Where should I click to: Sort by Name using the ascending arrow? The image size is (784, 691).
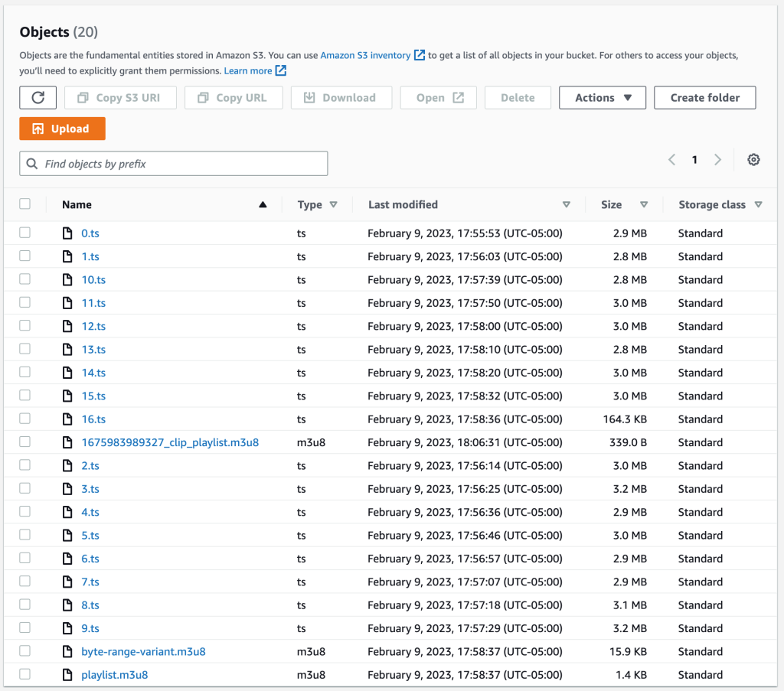(263, 204)
